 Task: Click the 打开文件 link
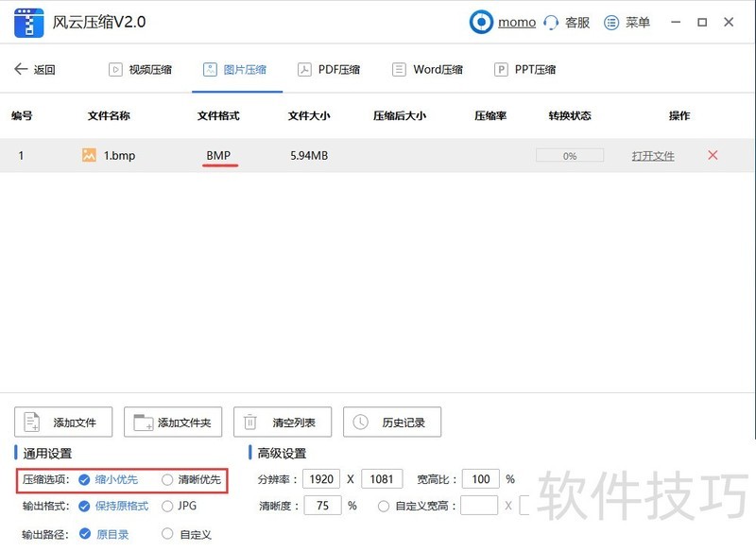pos(653,154)
